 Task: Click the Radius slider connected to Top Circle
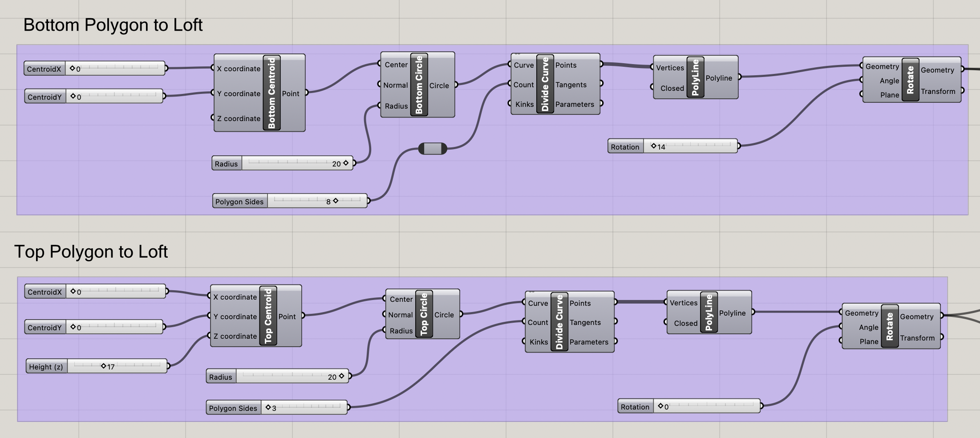[278, 377]
